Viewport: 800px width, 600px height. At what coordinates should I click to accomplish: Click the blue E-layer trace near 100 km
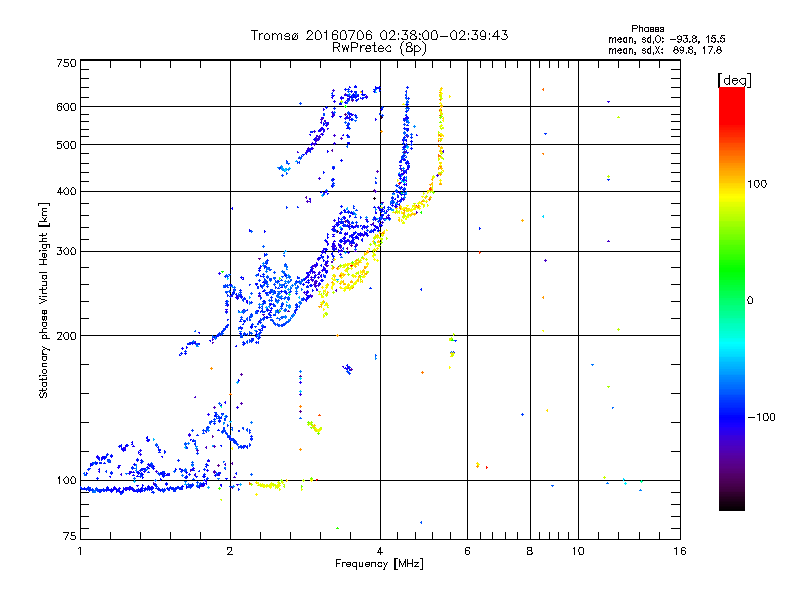pos(143,489)
